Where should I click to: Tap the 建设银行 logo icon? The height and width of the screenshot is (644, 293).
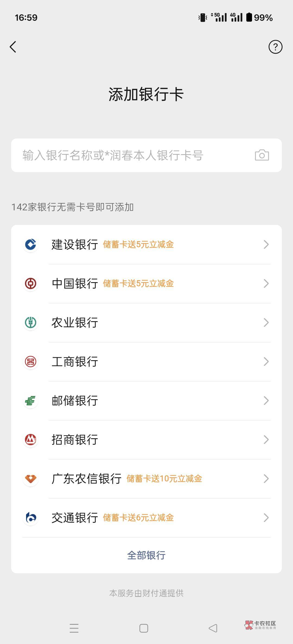point(31,244)
